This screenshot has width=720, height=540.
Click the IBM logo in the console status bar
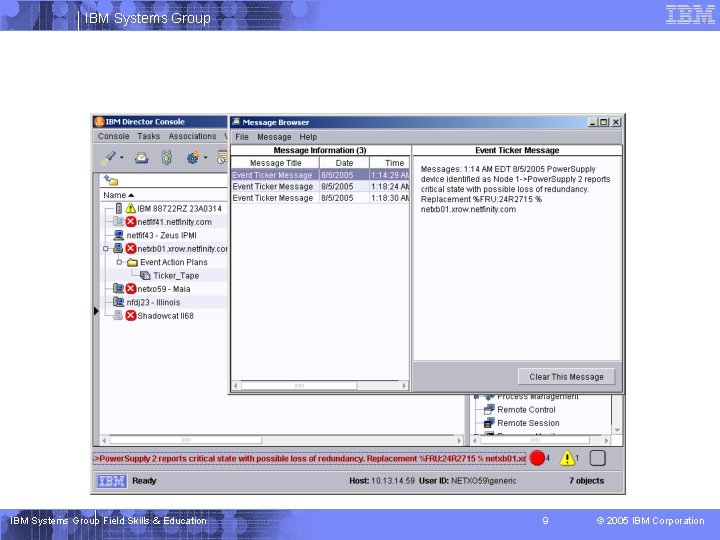coord(112,481)
